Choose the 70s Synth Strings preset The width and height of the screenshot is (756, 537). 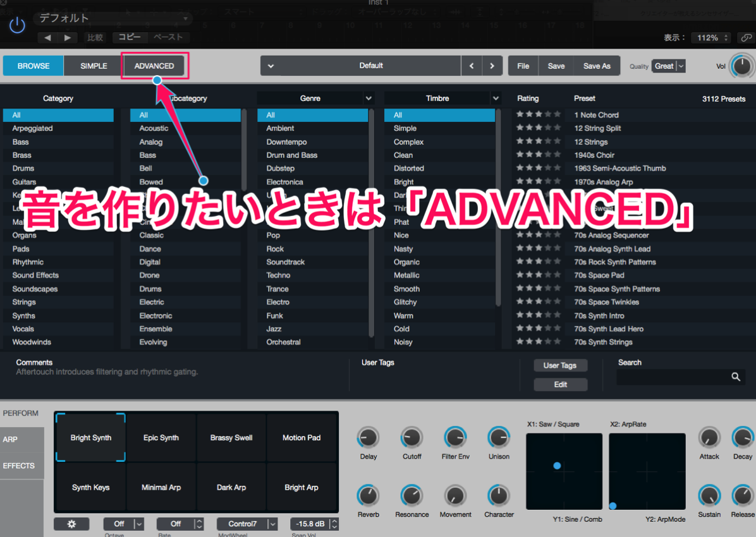(x=603, y=342)
